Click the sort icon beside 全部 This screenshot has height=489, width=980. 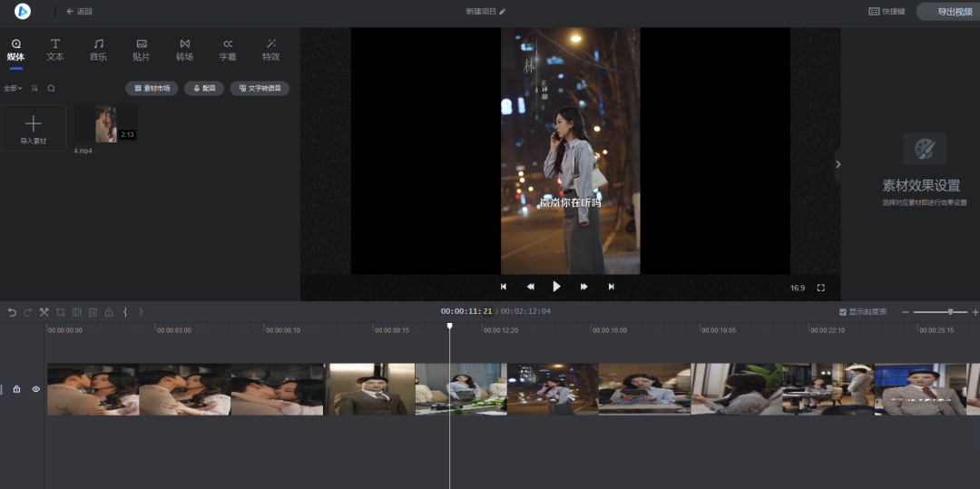(34, 88)
